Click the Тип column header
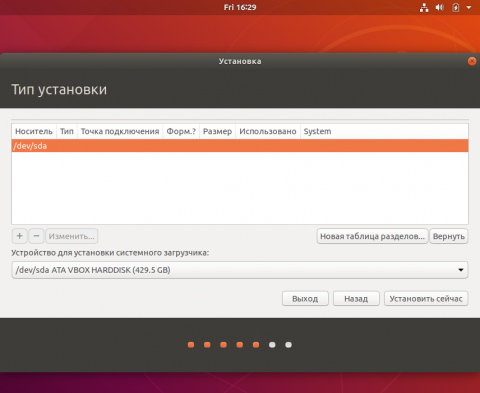Viewport: 480px width, 393px height. [67, 131]
